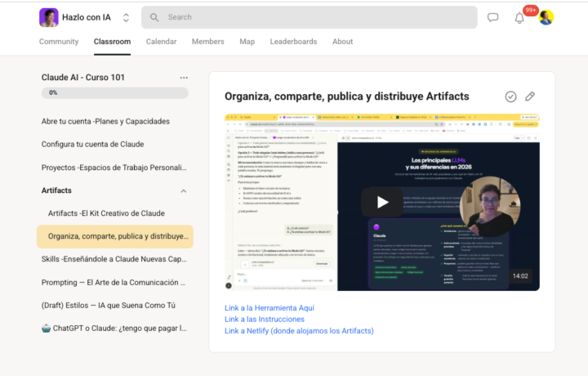Edit the lesson with the pencil icon

click(530, 96)
